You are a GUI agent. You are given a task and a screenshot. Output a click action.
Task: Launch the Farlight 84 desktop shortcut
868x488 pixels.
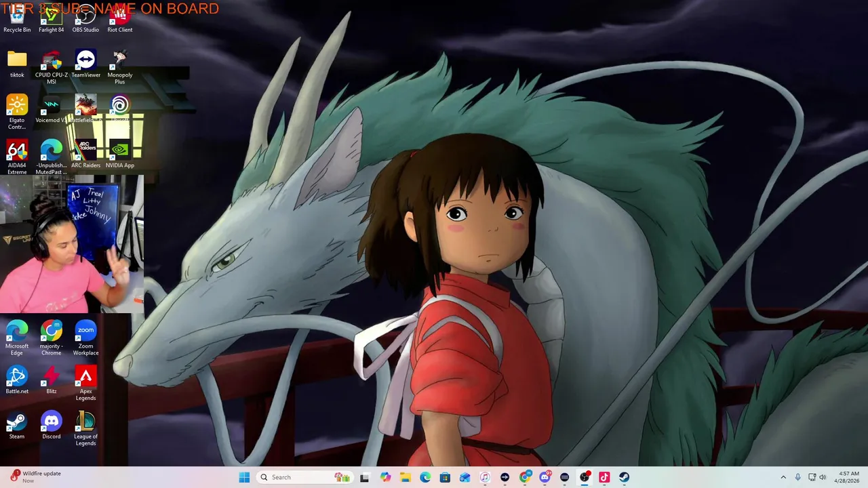[52, 19]
